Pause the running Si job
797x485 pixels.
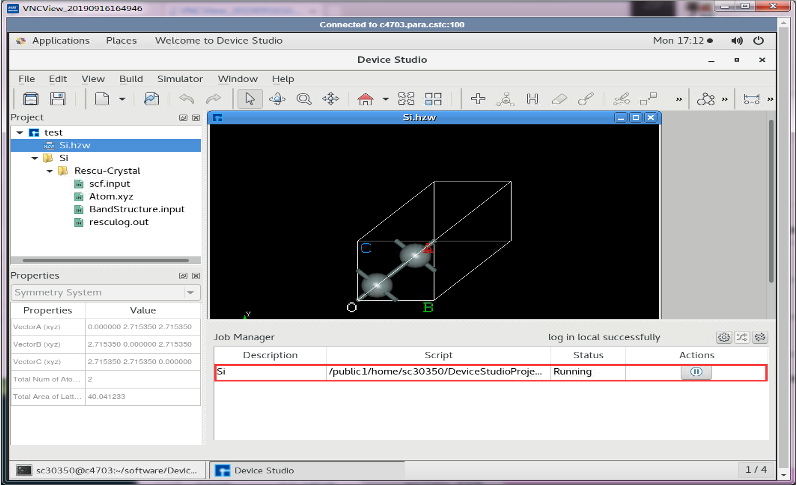tap(696, 372)
